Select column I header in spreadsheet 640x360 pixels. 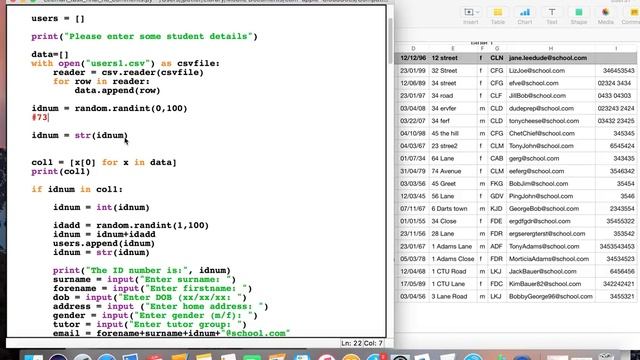click(616, 49)
